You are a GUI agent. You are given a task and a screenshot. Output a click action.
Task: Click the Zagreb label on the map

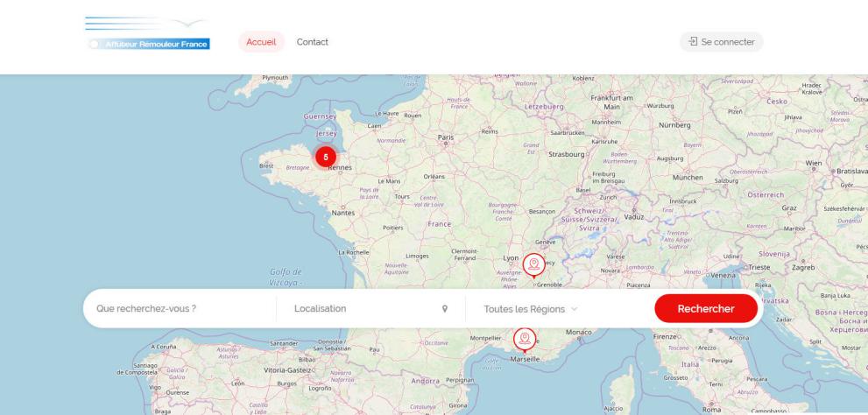tap(803, 265)
